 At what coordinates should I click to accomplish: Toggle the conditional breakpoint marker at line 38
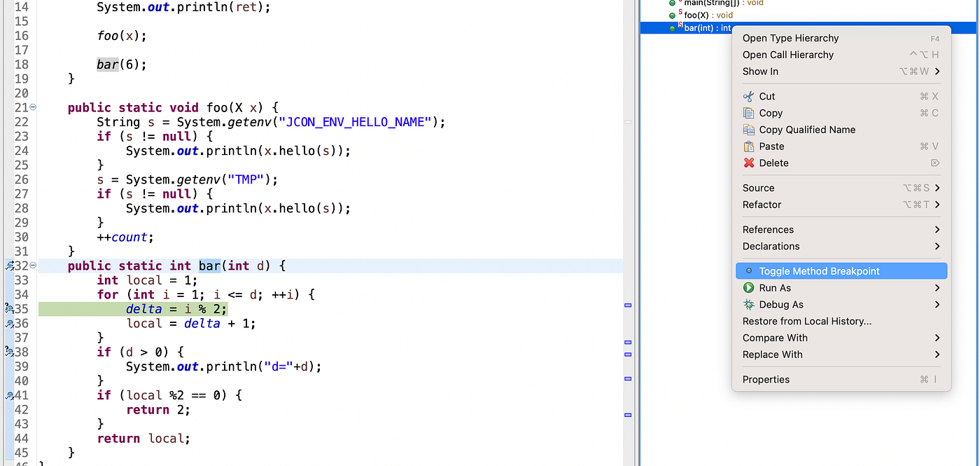click(x=10, y=352)
